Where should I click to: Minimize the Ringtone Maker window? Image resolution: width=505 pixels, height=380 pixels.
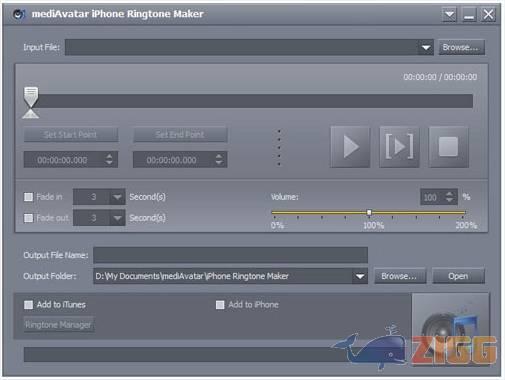click(x=469, y=15)
